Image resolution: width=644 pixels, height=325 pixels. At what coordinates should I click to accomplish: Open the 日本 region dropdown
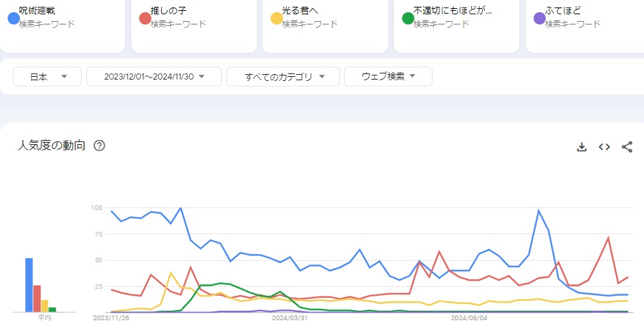[47, 77]
